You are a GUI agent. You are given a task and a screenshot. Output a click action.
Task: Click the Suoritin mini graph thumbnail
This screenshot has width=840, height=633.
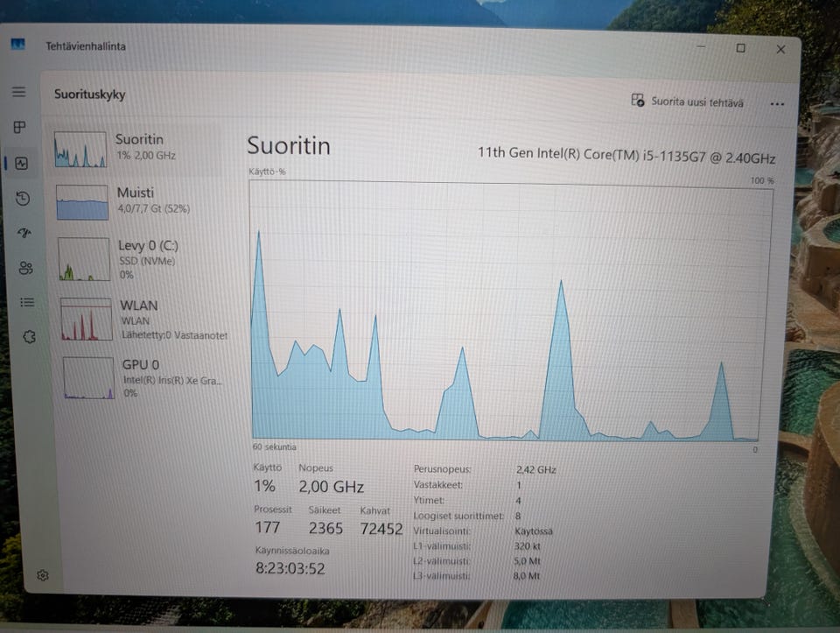click(80, 150)
